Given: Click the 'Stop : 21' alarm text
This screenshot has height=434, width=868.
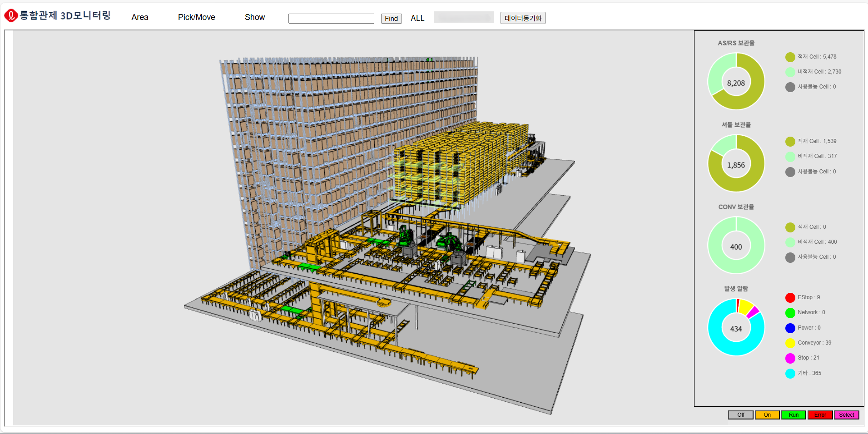Looking at the screenshot, I should click(808, 358).
